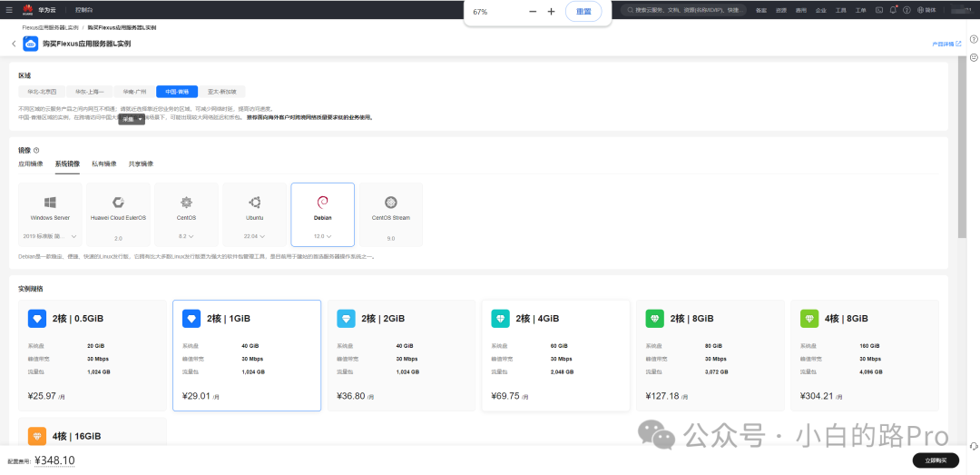
Task: Choose the 2核 | 2GiB instance card
Action: coord(401,355)
